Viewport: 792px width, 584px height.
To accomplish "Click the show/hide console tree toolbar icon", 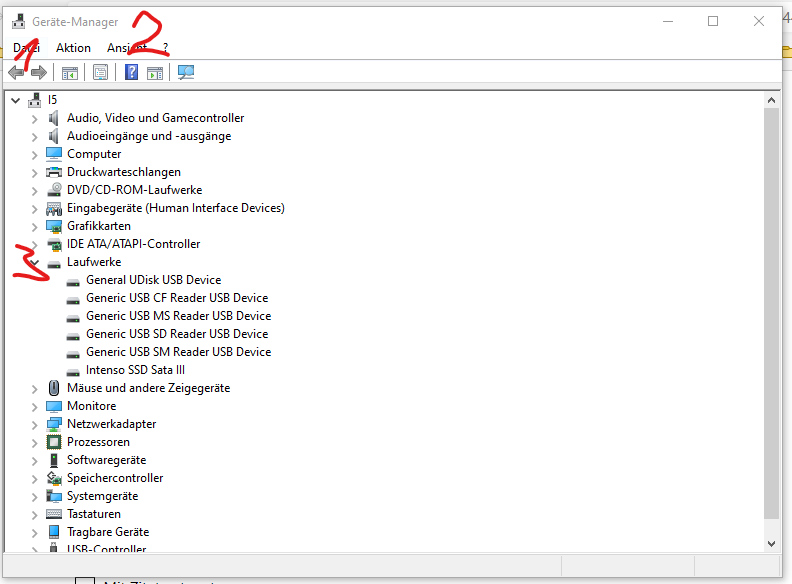I will click(70, 73).
